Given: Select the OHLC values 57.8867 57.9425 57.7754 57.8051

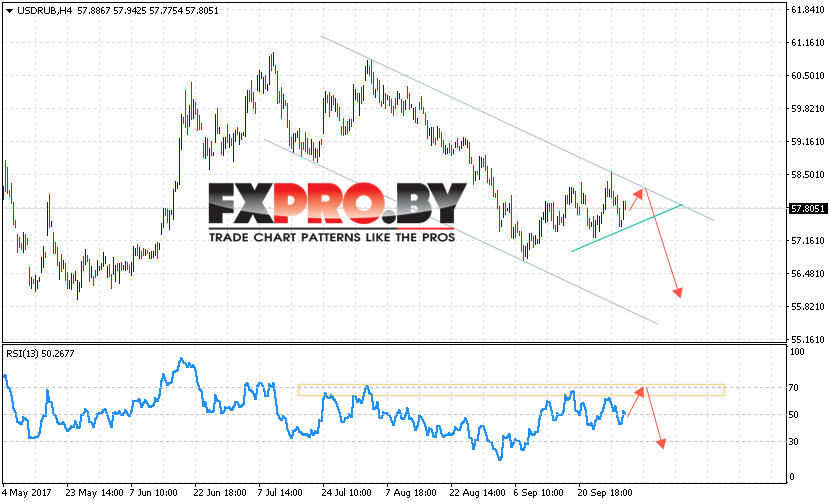Looking at the screenshot, I should tap(148, 11).
